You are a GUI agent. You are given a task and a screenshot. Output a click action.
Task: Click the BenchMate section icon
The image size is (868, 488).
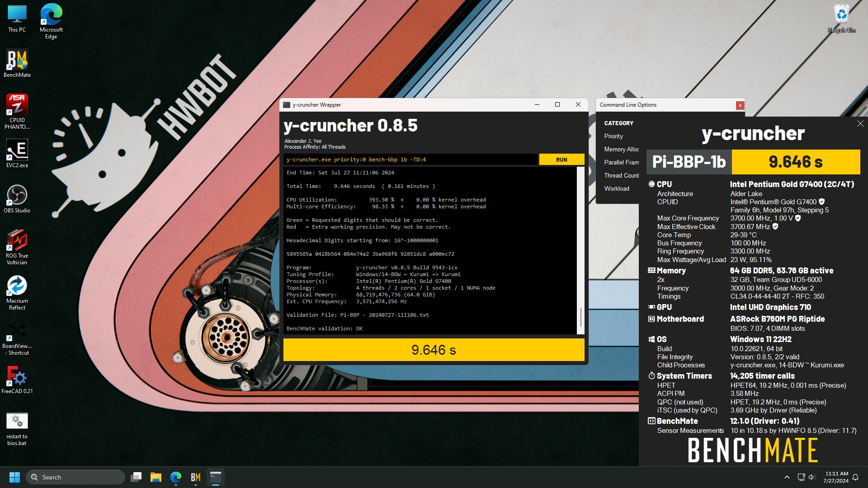[x=651, y=421]
